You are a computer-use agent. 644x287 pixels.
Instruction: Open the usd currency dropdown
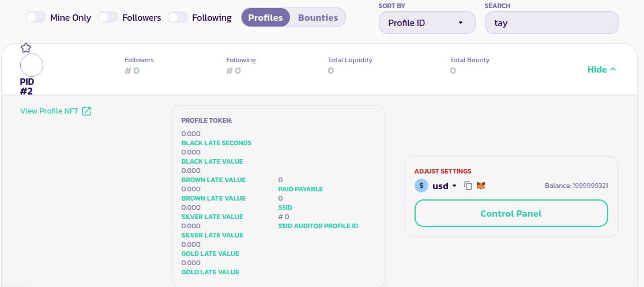coord(445,186)
